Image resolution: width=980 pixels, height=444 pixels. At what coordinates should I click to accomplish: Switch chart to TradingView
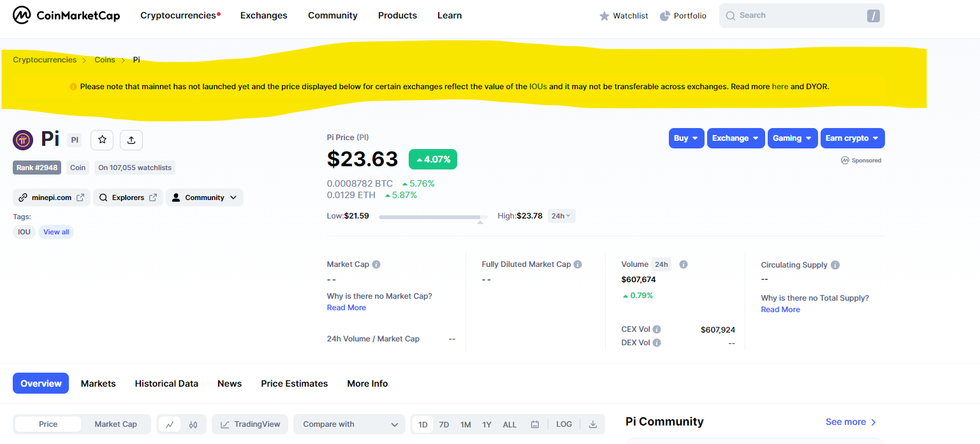click(x=250, y=424)
